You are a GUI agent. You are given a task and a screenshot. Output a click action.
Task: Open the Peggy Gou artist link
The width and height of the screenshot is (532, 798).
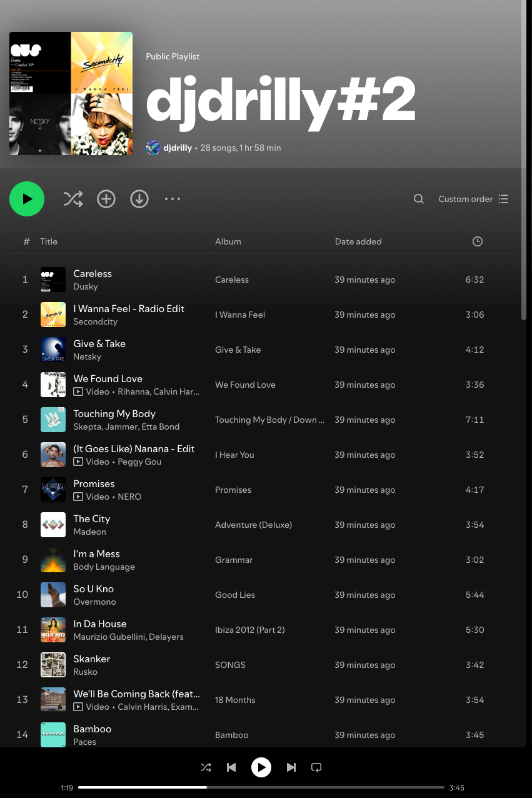tap(139, 462)
